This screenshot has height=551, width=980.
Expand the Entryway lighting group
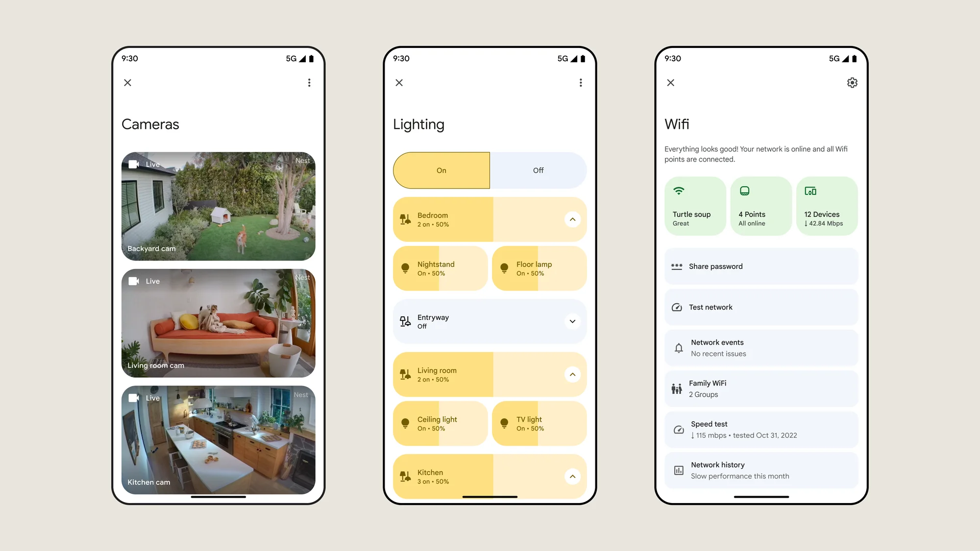(573, 321)
